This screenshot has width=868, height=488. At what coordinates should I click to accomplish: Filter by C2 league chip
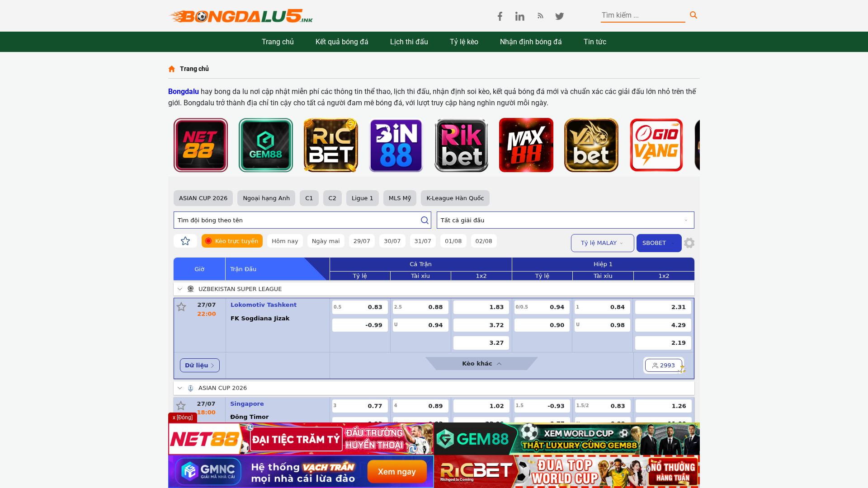[332, 198]
